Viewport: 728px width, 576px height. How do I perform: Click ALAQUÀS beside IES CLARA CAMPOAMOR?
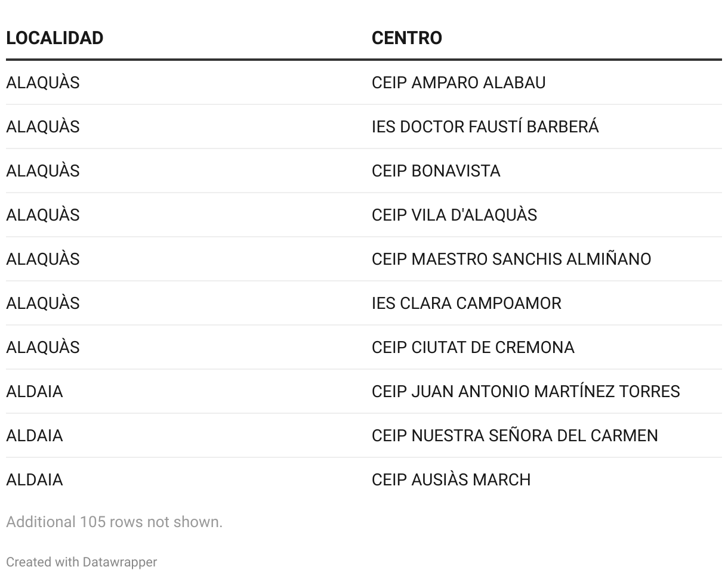pos(43,303)
